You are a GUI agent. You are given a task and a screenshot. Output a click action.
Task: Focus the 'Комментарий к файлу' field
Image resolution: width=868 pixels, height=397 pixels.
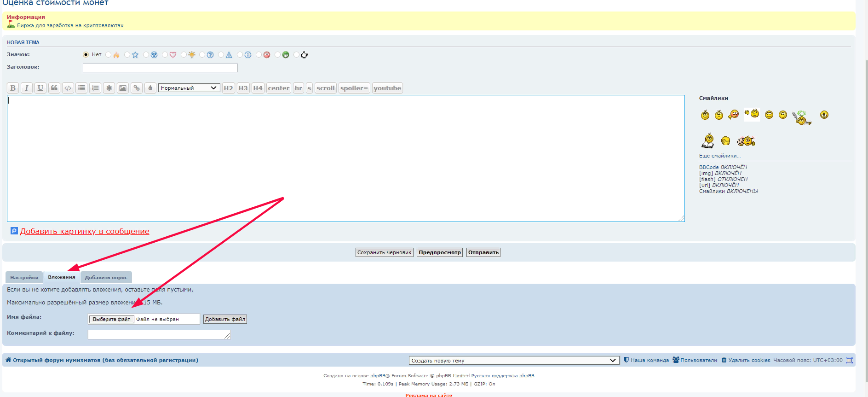pyautogui.click(x=159, y=334)
